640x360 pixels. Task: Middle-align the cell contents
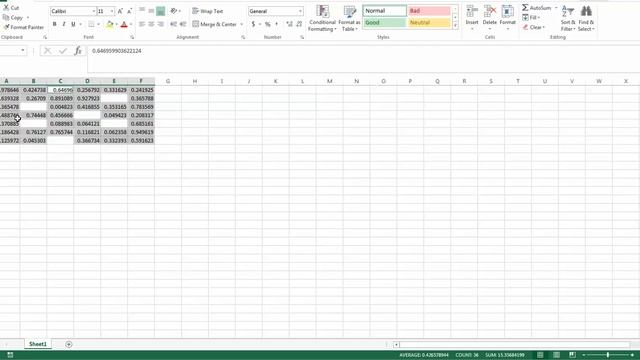tap(151, 11)
